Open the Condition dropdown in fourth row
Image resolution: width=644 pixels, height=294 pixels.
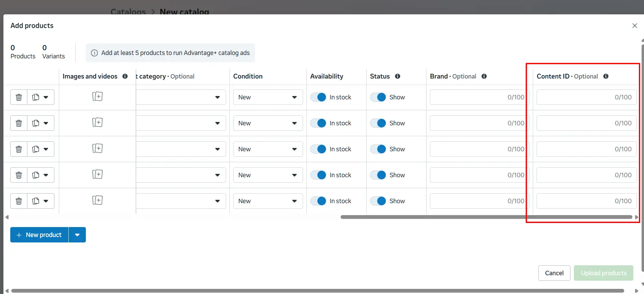tap(268, 175)
